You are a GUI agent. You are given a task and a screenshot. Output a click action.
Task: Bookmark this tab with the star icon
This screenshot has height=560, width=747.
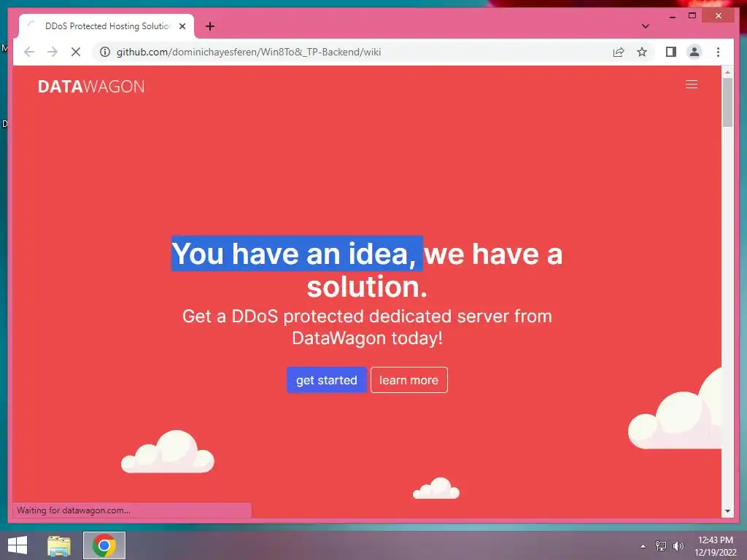[642, 52]
